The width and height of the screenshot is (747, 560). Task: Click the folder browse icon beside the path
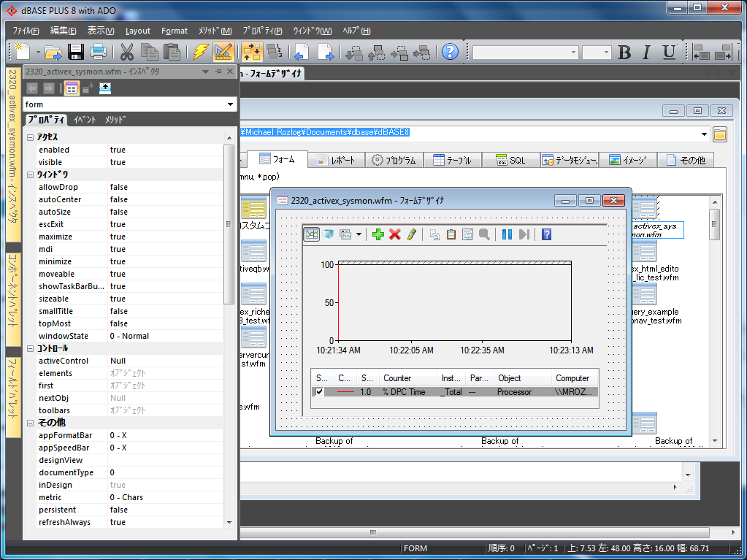pos(720,134)
